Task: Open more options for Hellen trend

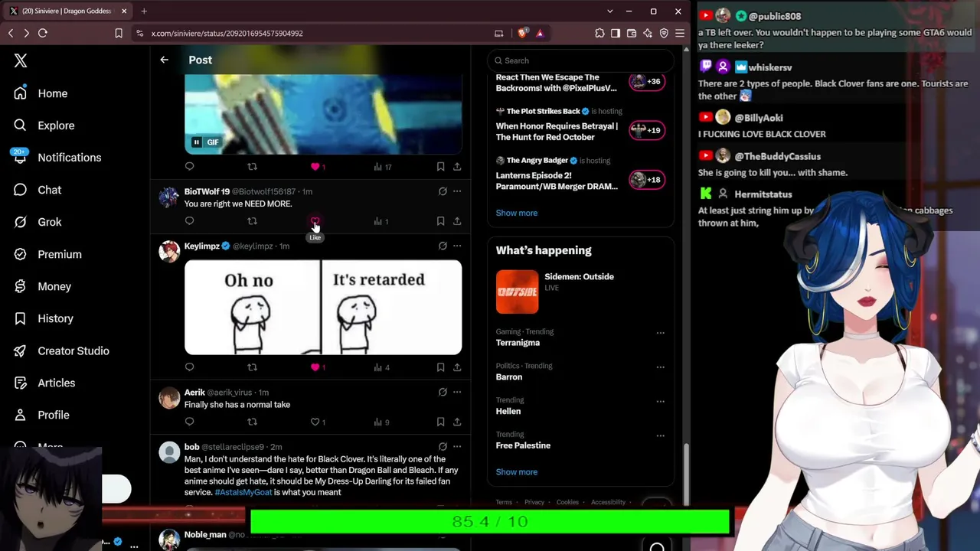Action: point(660,401)
